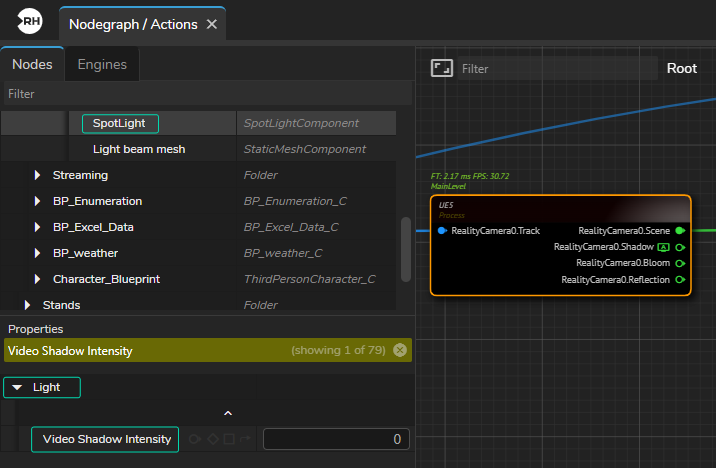Close the Nodegraph / Actions tab
The height and width of the screenshot is (468, 716).
(211, 24)
